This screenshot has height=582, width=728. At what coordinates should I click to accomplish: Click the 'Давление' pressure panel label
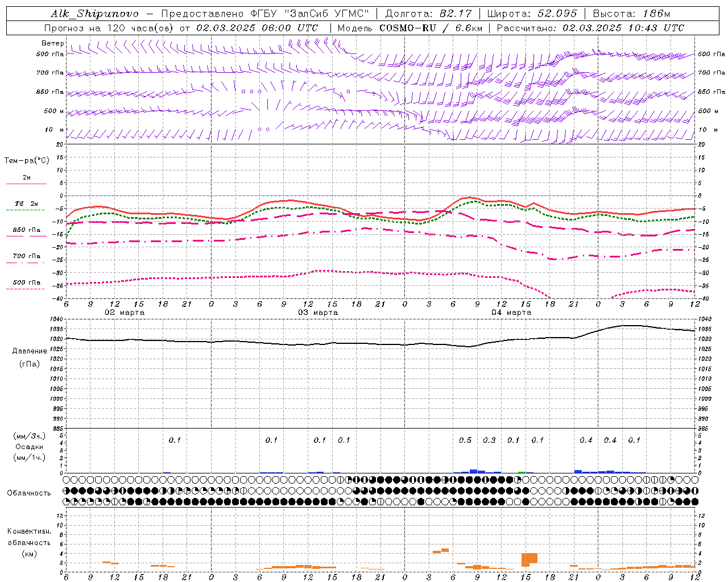(x=30, y=351)
